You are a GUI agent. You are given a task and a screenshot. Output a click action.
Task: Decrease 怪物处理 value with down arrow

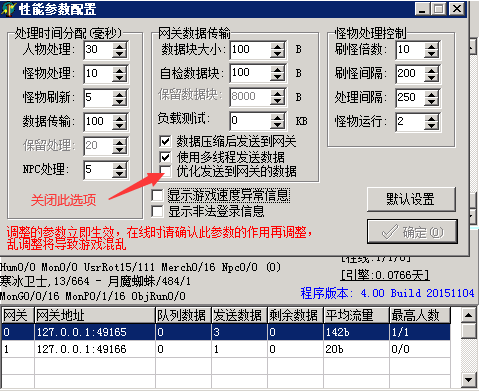pos(119,78)
